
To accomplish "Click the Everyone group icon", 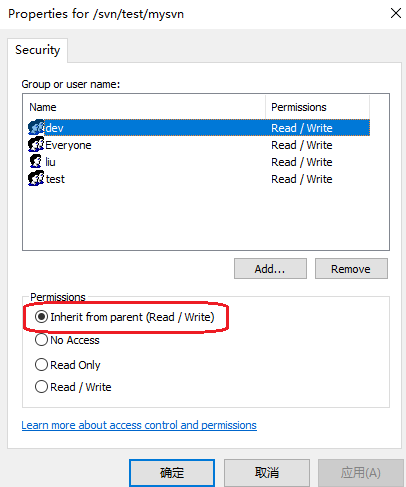I will [x=36, y=145].
